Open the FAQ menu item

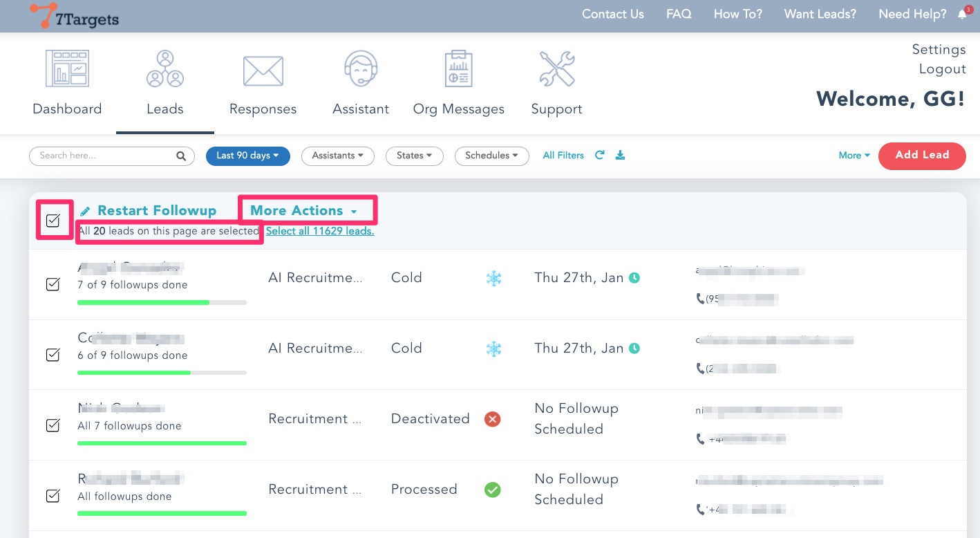pos(678,15)
